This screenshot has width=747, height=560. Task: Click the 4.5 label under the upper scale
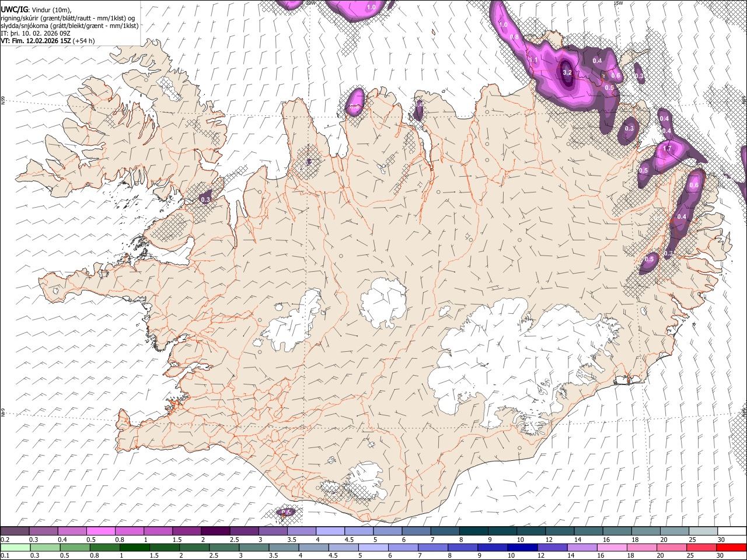349,540
